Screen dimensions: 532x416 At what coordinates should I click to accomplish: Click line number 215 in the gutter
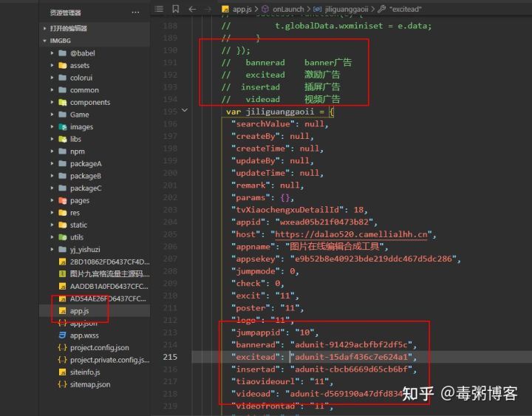point(170,357)
